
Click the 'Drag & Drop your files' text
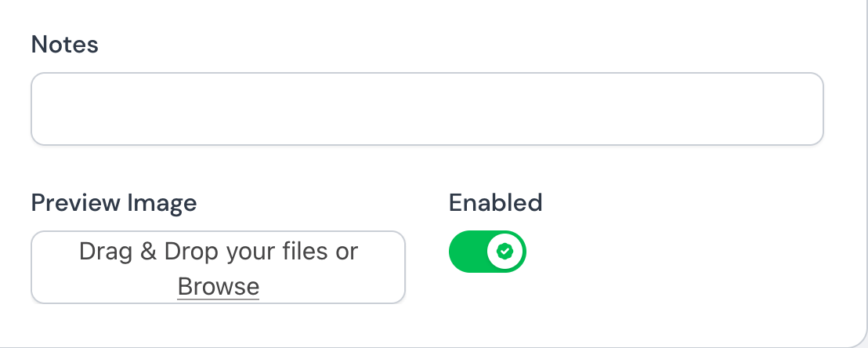tap(218, 252)
